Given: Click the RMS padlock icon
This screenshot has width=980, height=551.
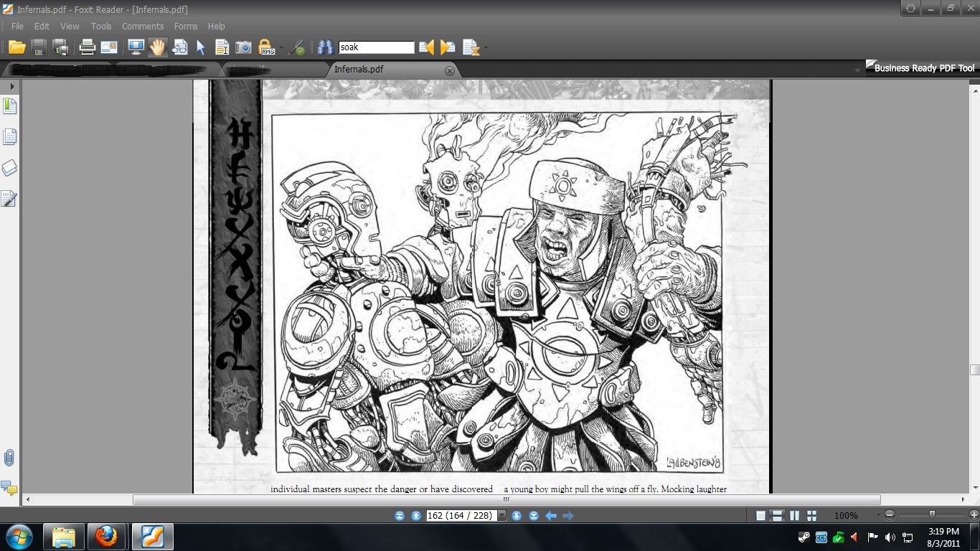Looking at the screenshot, I should point(267,47).
